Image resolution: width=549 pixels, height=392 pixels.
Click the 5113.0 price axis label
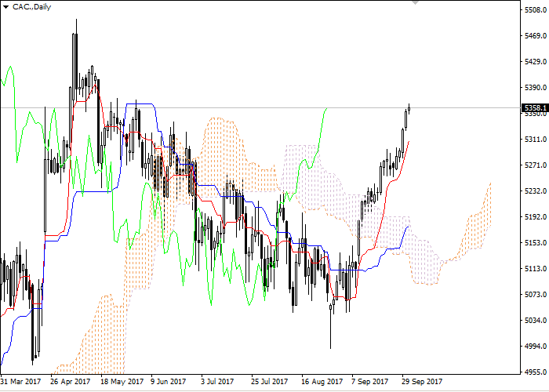pyautogui.click(x=536, y=268)
